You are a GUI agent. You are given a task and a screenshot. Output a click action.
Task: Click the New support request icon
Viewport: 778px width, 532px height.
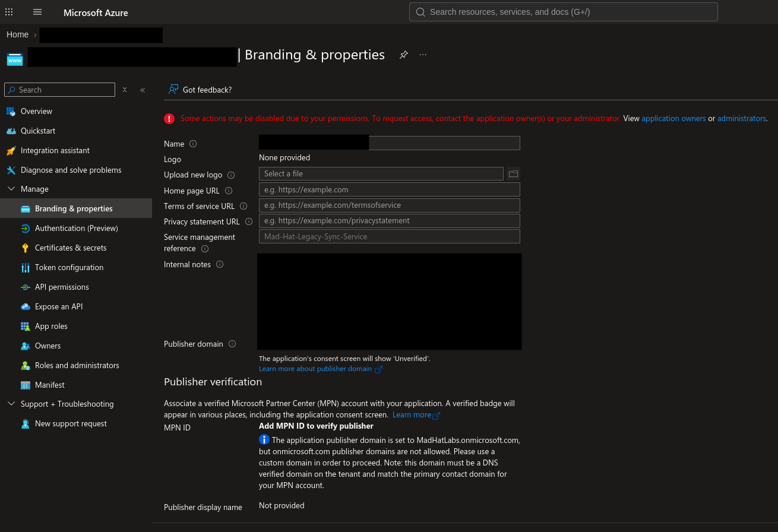click(x=25, y=423)
